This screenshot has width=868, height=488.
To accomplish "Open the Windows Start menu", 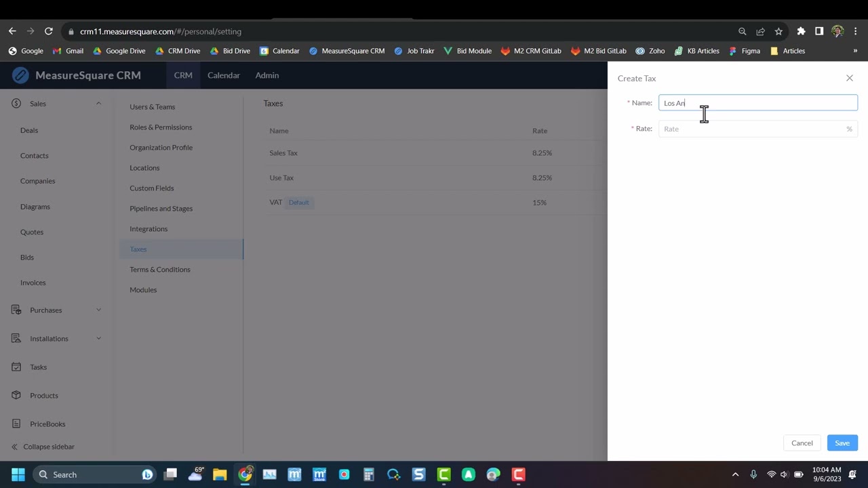I will coord(18,474).
